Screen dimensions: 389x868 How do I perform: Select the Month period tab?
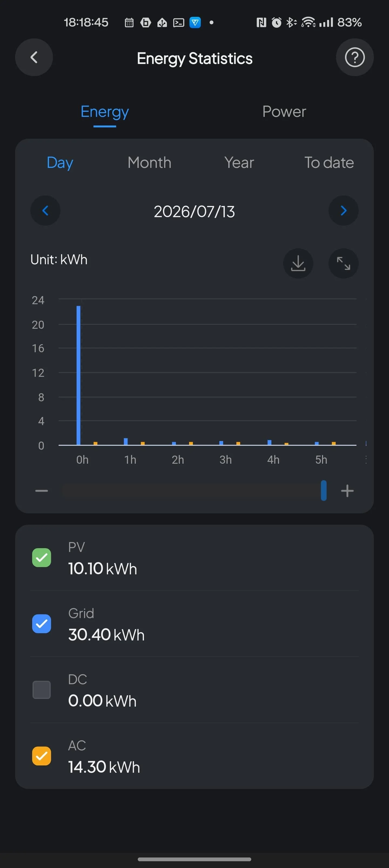[149, 163]
